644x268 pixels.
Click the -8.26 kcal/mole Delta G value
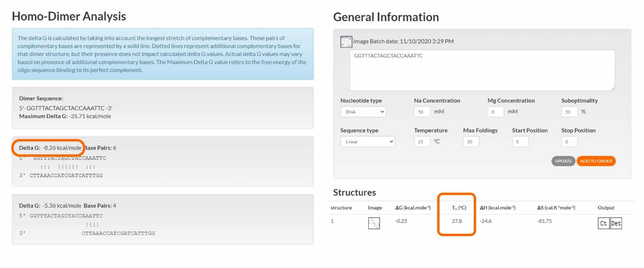(x=62, y=148)
